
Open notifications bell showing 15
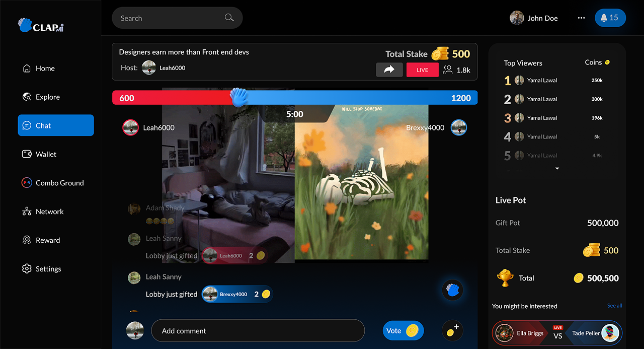coord(610,18)
